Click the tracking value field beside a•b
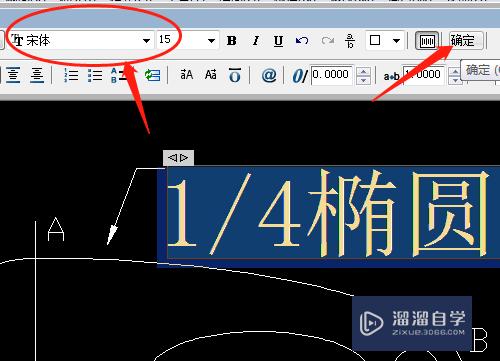Screen dimensions: 500x361 point(423,75)
